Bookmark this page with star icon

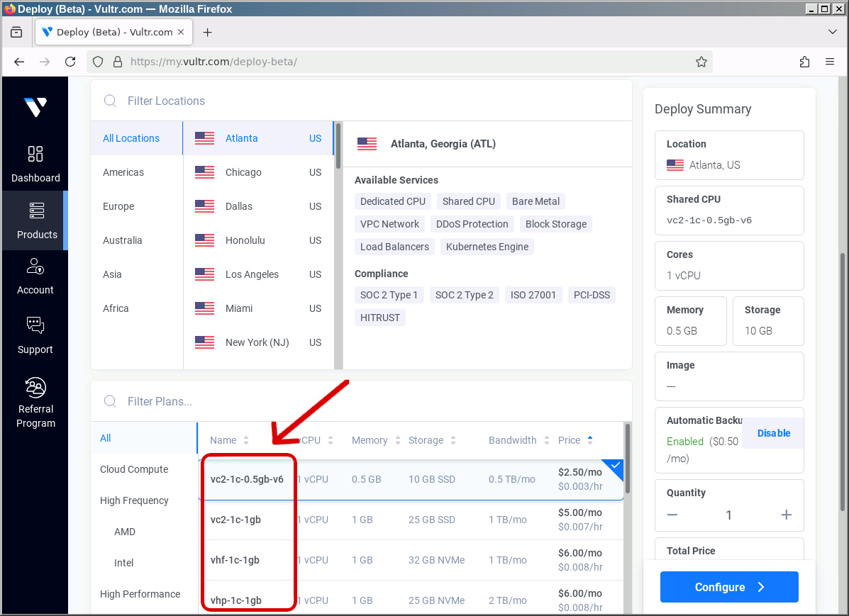[701, 62]
